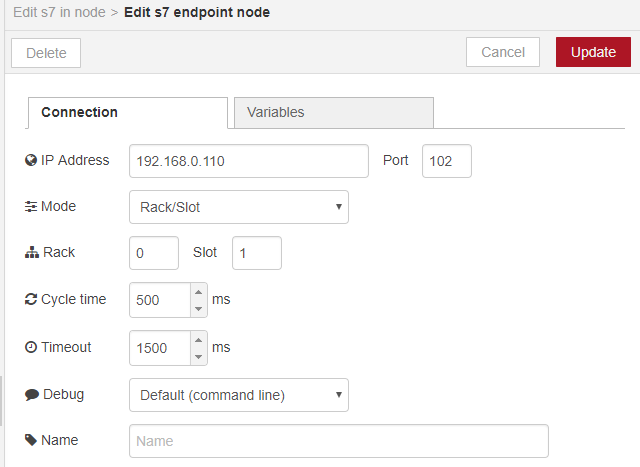Open the Mode Rack/Slot dropdown

point(239,207)
